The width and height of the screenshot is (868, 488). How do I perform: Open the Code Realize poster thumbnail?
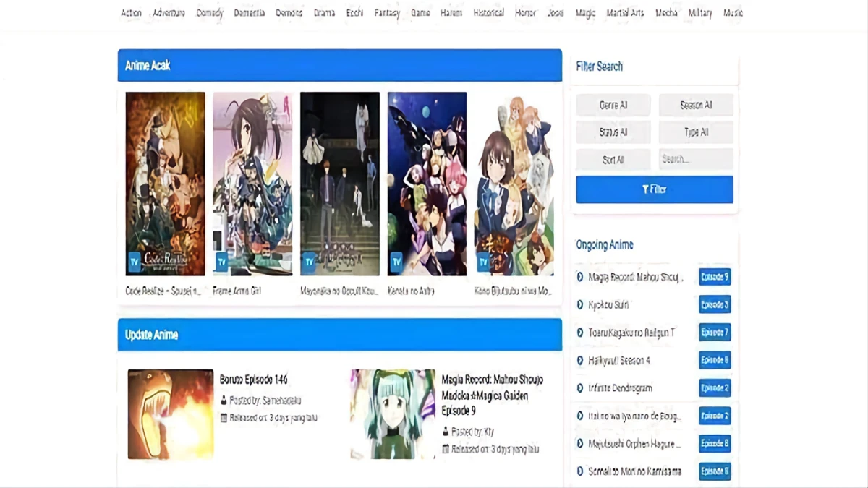[165, 184]
